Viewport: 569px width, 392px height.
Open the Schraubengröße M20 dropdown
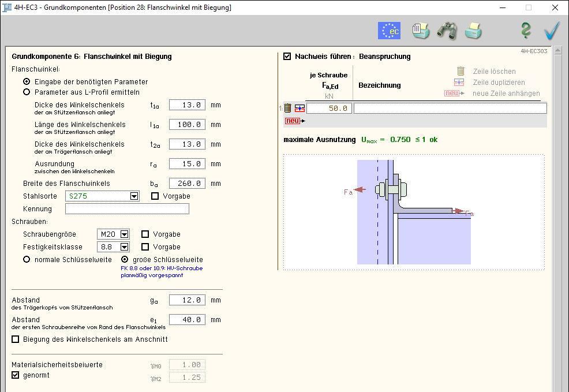coord(125,234)
